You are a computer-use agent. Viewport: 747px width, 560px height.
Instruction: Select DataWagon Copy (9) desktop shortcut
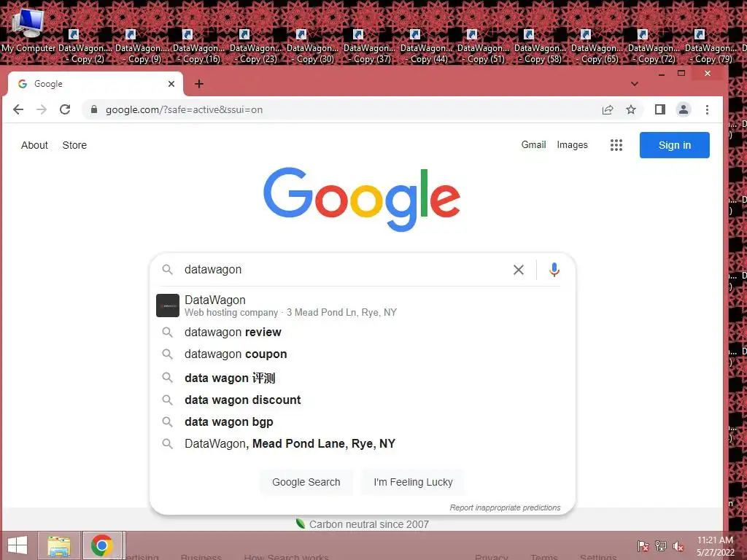142,47
